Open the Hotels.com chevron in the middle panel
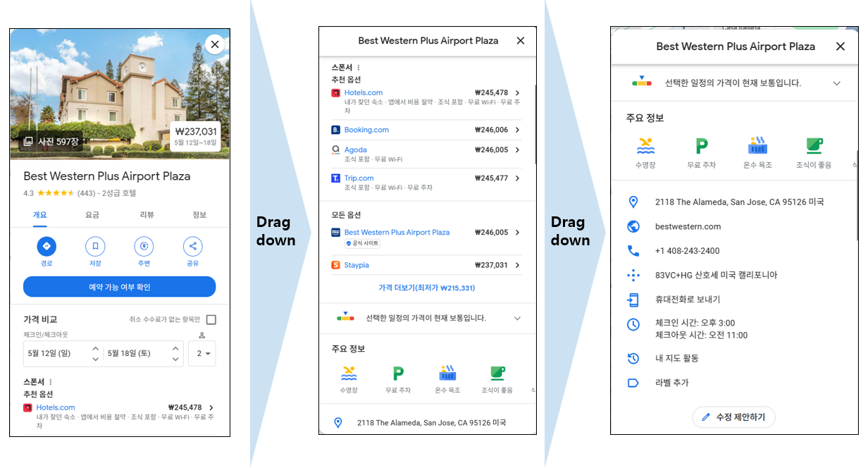868x468 pixels. pos(517,93)
